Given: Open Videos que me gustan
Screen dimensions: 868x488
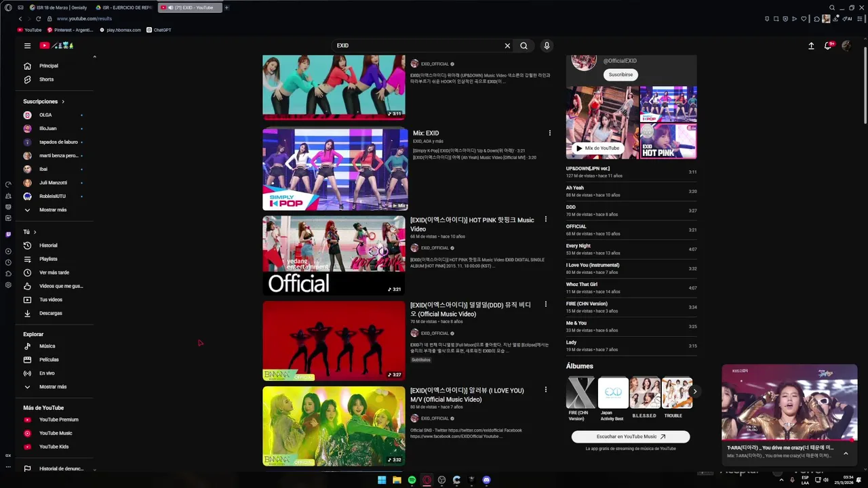Looking at the screenshot, I should pyautogui.click(x=54, y=286).
